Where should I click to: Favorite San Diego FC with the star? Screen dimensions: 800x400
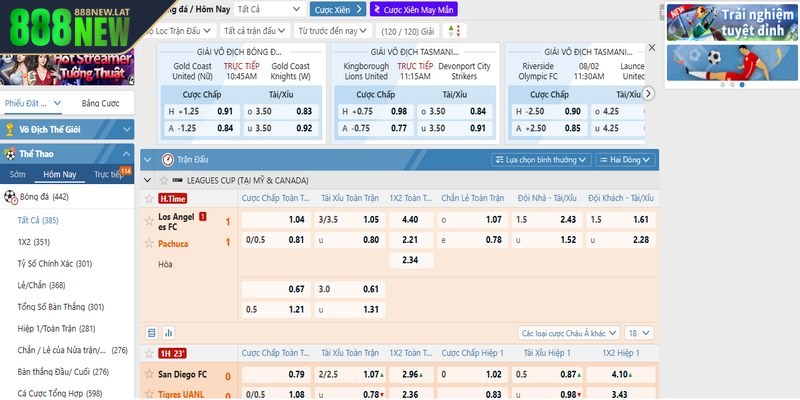(x=149, y=374)
